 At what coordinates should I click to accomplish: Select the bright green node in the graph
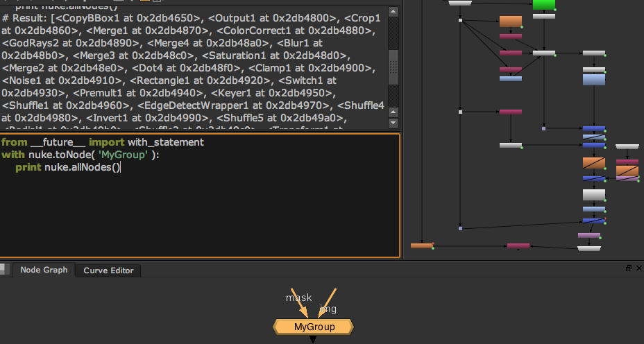(544, 5)
